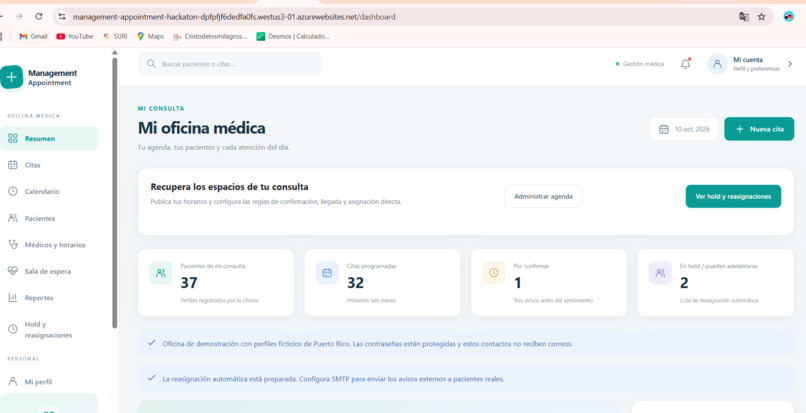Click the Mi oficina médica heading
The width and height of the screenshot is (806, 413).
point(202,128)
